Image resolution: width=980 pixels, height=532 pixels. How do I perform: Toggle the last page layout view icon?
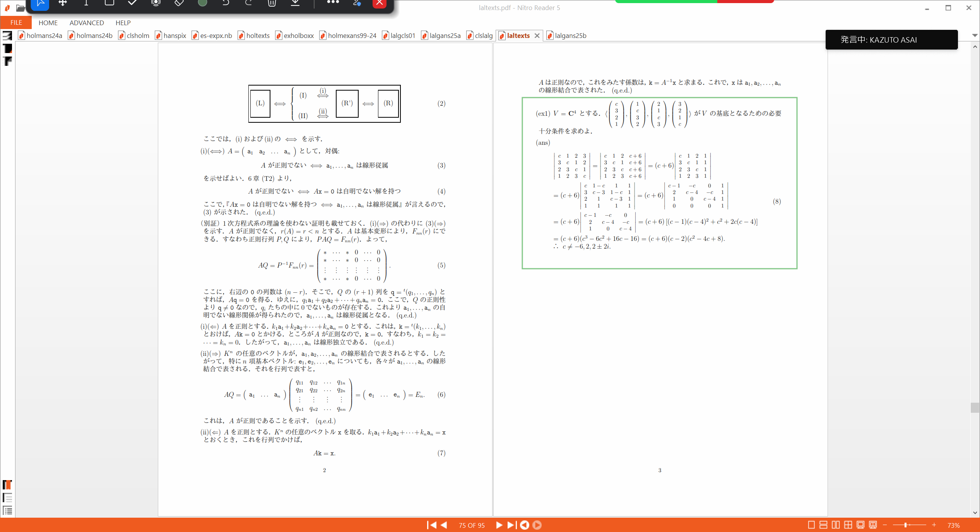click(873, 525)
